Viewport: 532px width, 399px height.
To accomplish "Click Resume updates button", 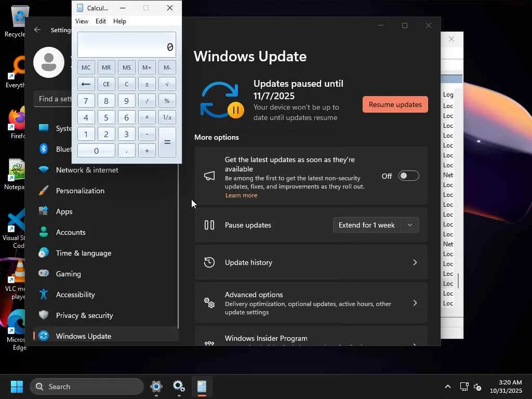I will pos(395,104).
